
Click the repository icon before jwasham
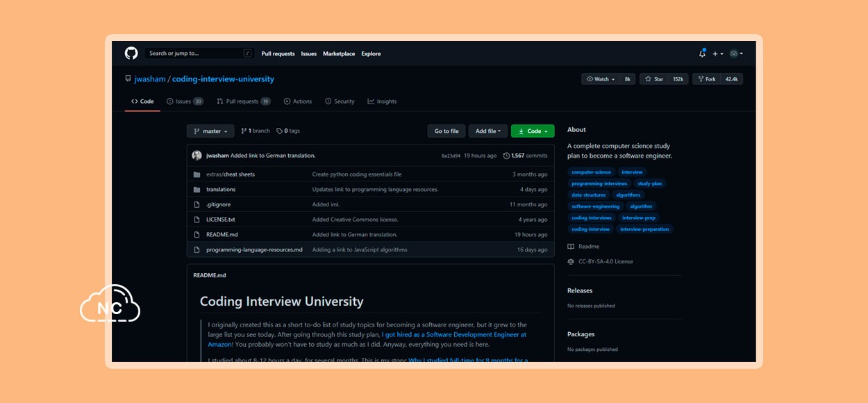[128, 79]
